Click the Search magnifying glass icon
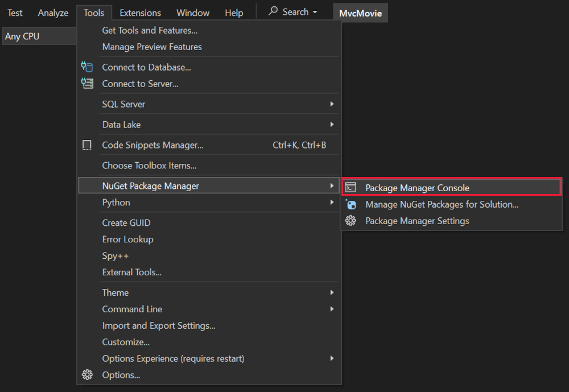Screen dimensions: 569x392 tap(273, 11)
